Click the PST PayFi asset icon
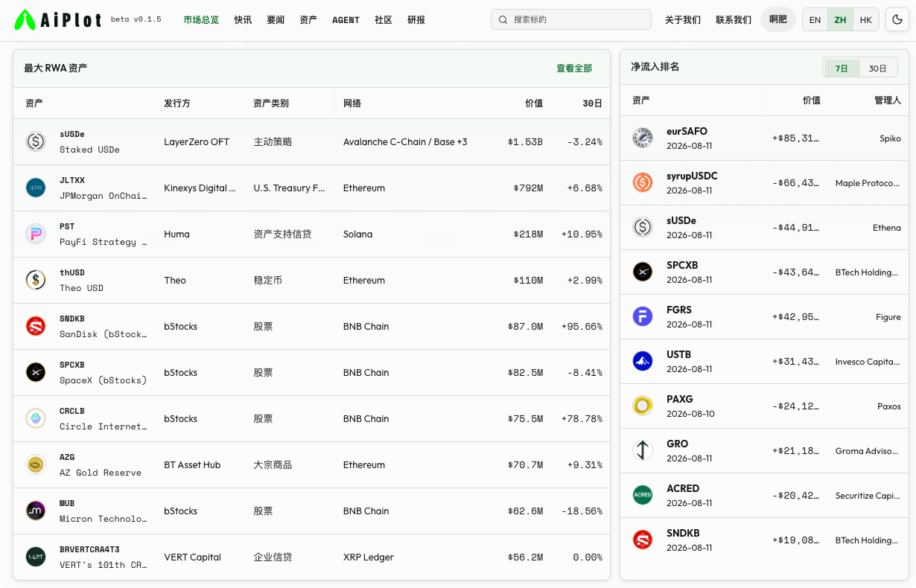This screenshot has height=588, width=916. [x=36, y=234]
